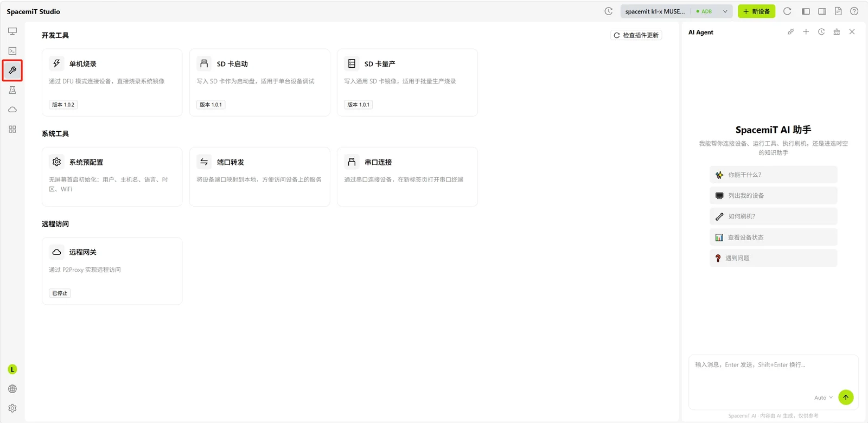
Task: Open the Auto model dropdown in the chat box
Action: (824, 398)
